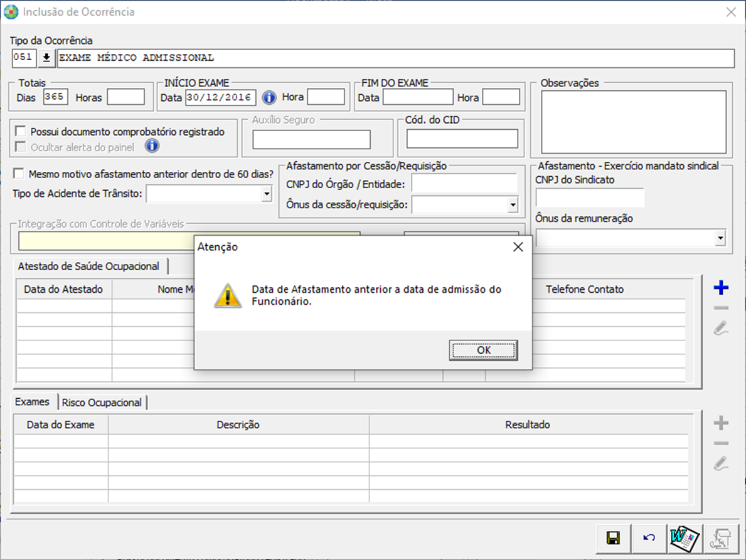Switch to Risco Ocupacional tab
746x560 pixels.
[x=102, y=403]
